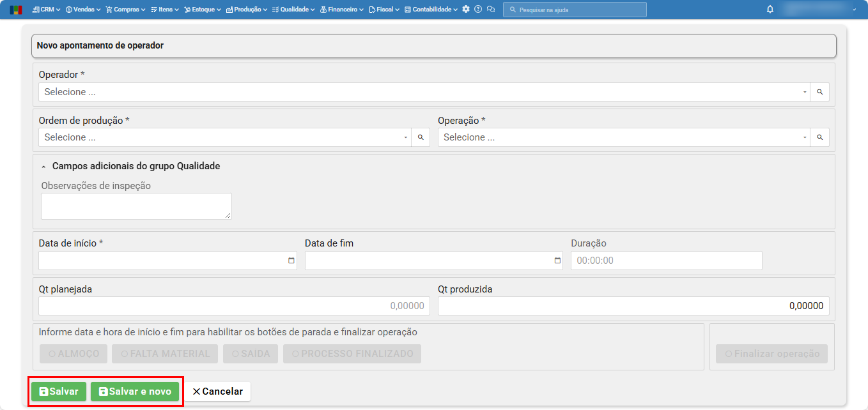This screenshot has height=410, width=868.
Task: Click the help question mark icon
Action: (x=478, y=10)
